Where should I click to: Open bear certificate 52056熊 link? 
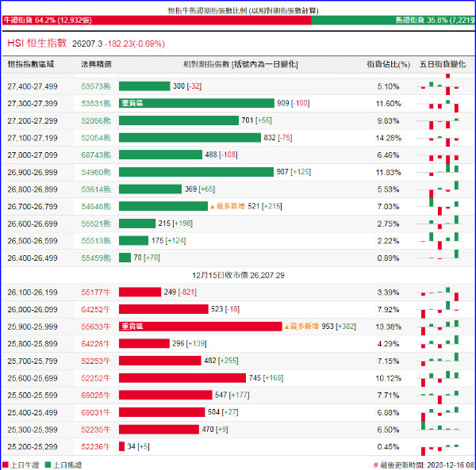[x=96, y=120]
